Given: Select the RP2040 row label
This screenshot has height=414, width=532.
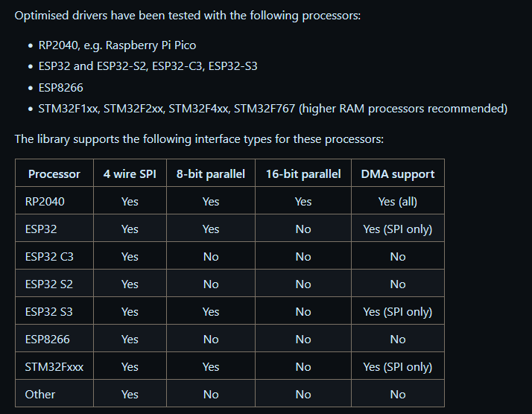Looking at the screenshot, I should 45,201.
